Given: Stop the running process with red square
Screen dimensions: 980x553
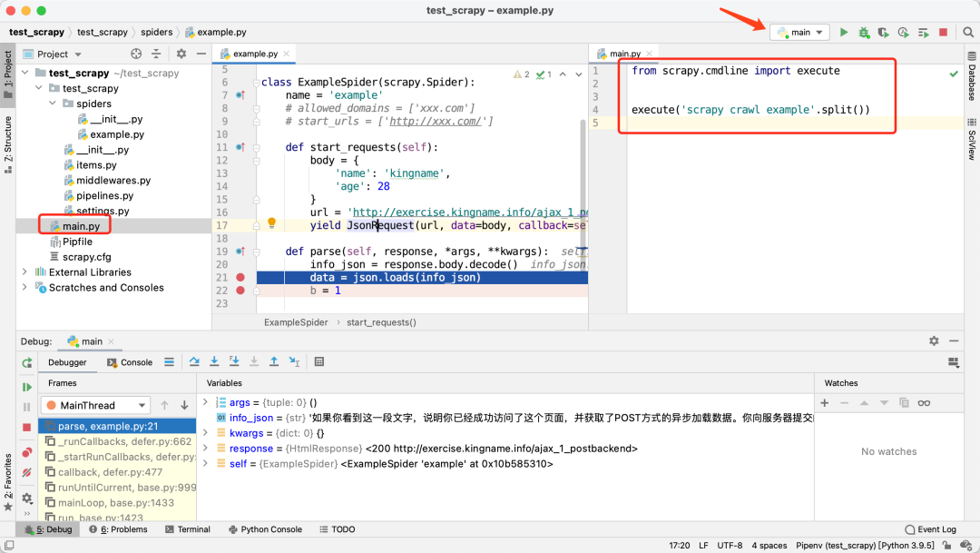Looking at the screenshot, I should [x=943, y=32].
